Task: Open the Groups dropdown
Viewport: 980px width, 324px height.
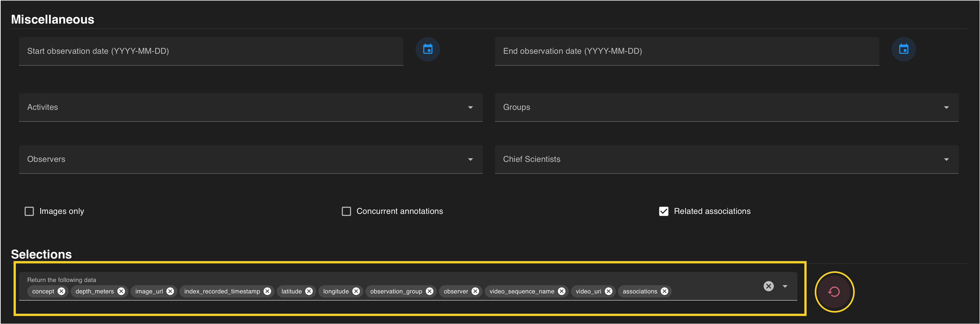Action: [946, 108]
